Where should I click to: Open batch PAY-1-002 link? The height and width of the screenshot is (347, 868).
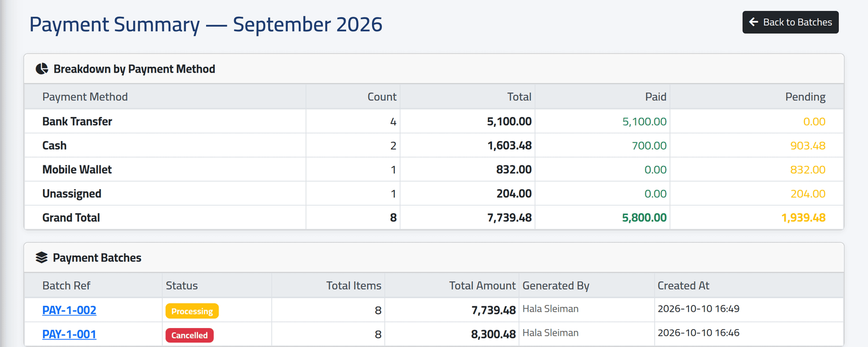(69, 310)
